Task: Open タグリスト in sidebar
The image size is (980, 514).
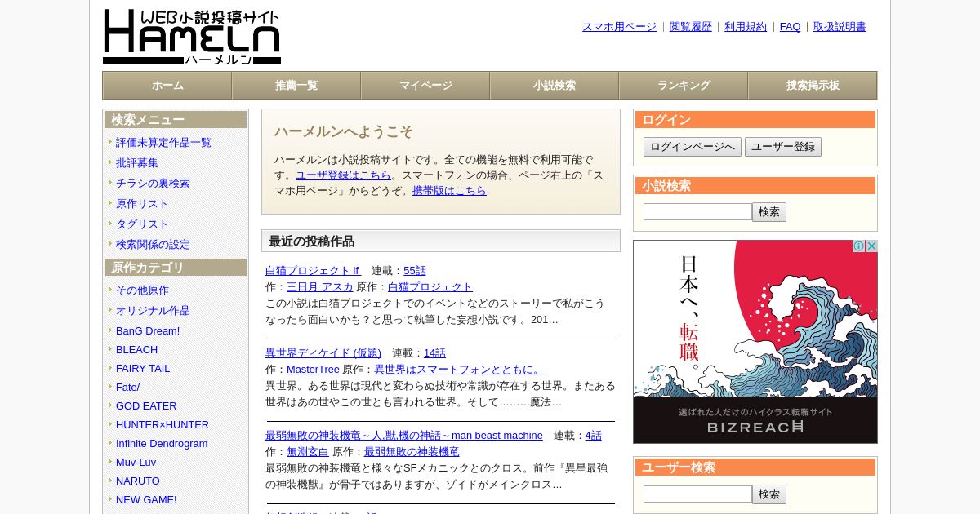Action: click(142, 224)
